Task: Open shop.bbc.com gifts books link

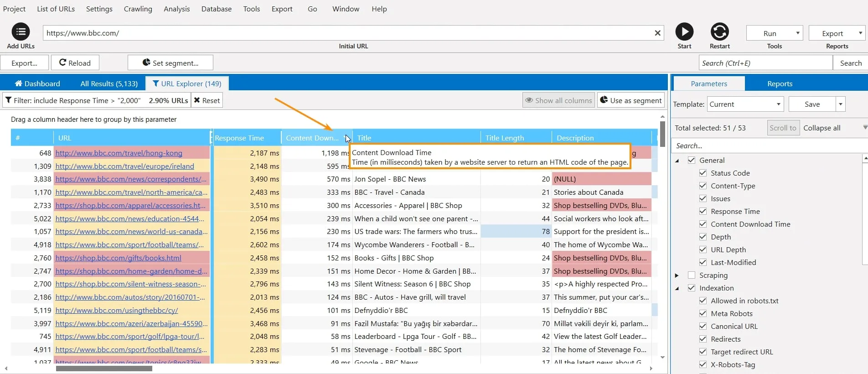Action: point(118,258)
